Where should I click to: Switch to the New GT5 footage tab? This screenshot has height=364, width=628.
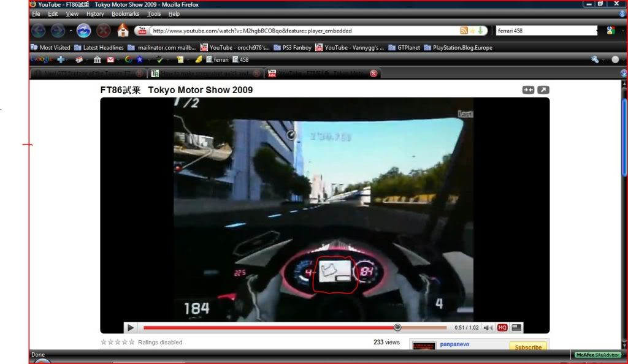[88, 74]
